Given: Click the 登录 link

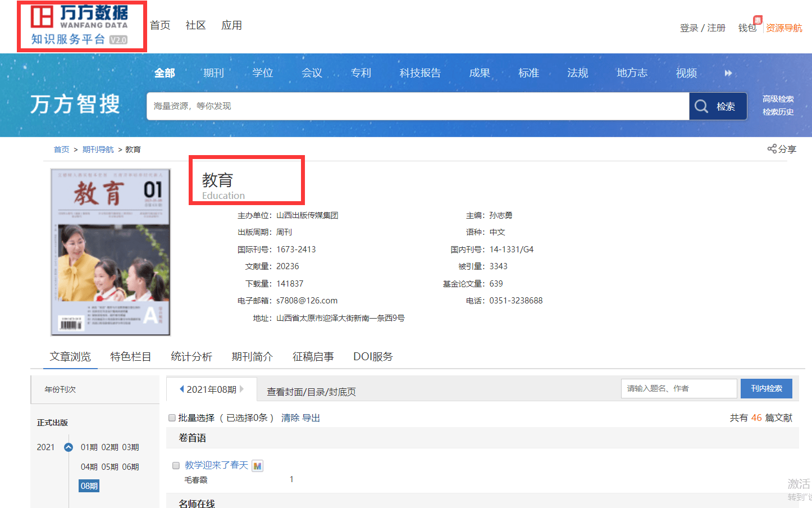Looking at the screenshot, I should (688, 28).
